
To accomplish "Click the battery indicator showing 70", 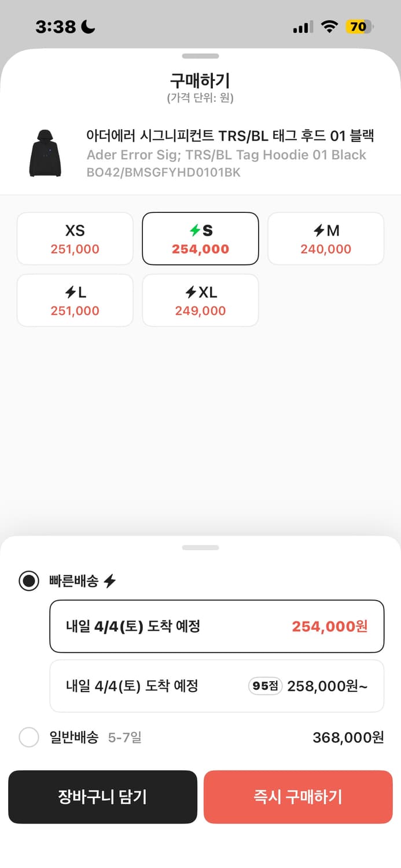I will 358,27.
